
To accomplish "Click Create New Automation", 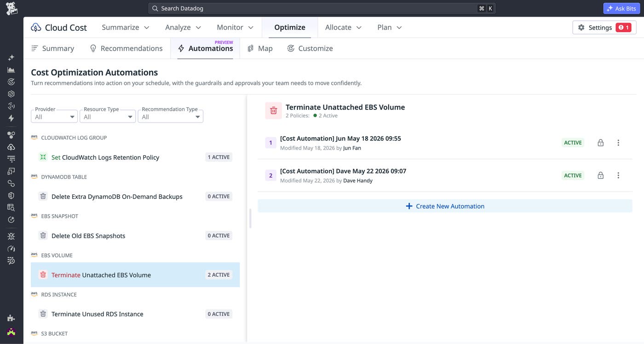I will (445, 206).
